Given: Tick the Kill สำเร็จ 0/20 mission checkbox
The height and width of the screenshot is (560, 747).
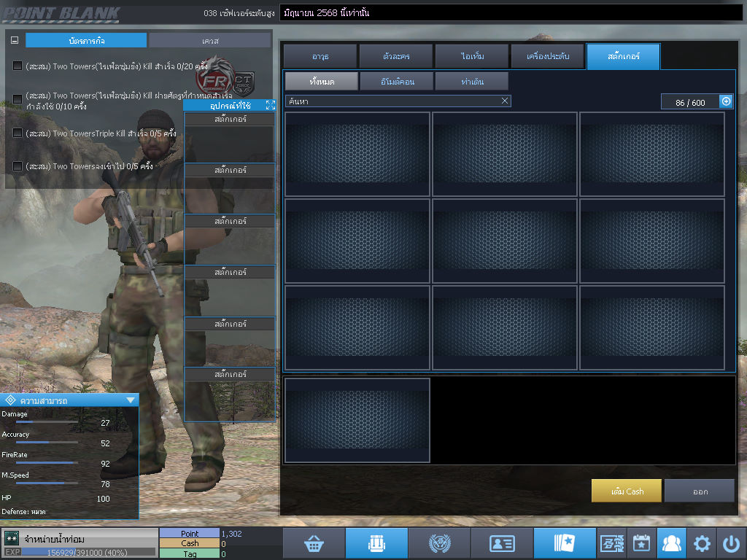Looking at the screenshot, I should tap(18, 66).
